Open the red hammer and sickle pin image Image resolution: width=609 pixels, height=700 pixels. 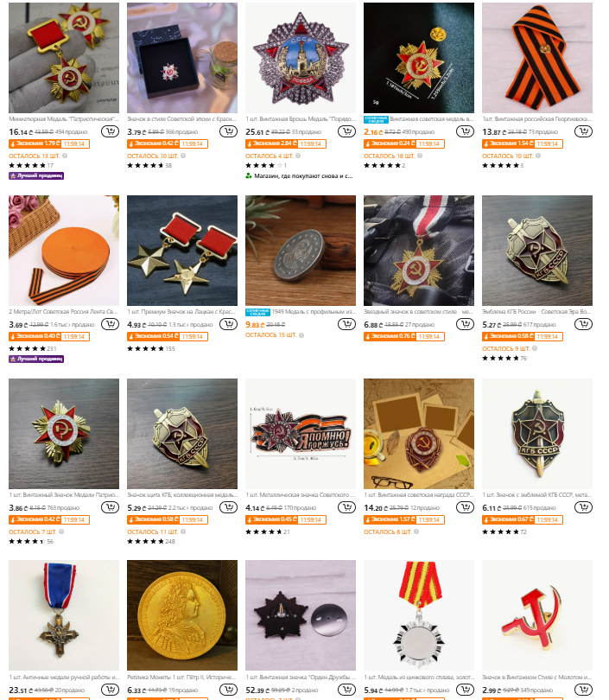tap(537, 615)
